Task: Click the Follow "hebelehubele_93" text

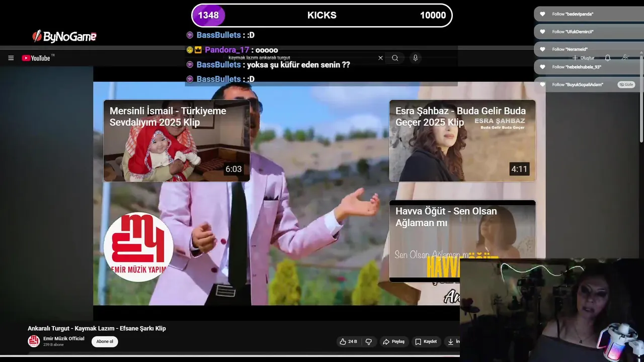Action: point(577,67)
